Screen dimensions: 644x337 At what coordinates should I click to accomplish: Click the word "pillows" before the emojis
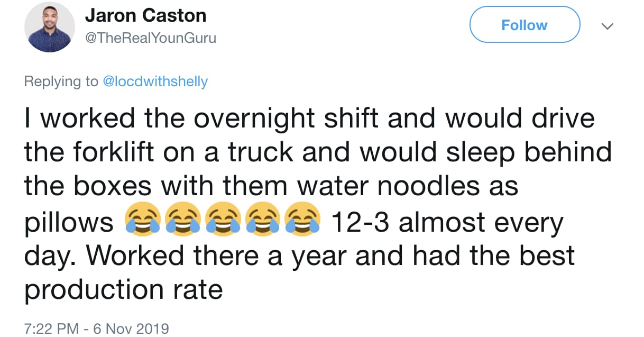point(69,223)
